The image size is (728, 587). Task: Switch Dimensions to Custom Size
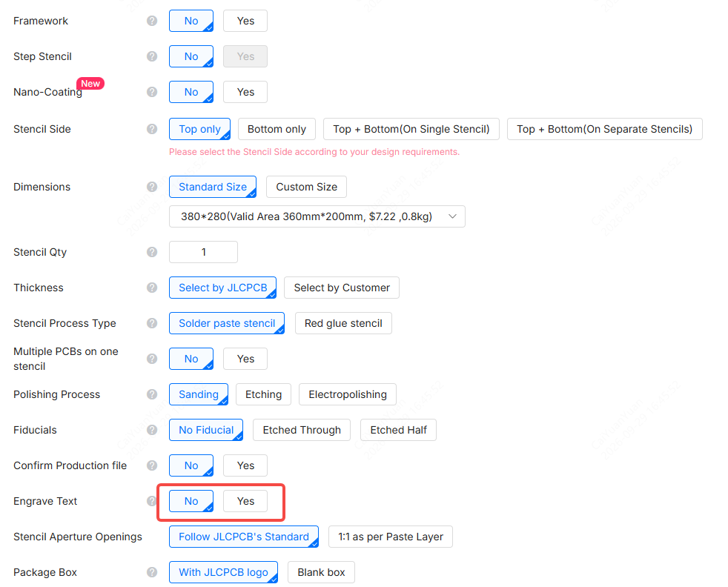pyautogui.click(x=306, y=187)
